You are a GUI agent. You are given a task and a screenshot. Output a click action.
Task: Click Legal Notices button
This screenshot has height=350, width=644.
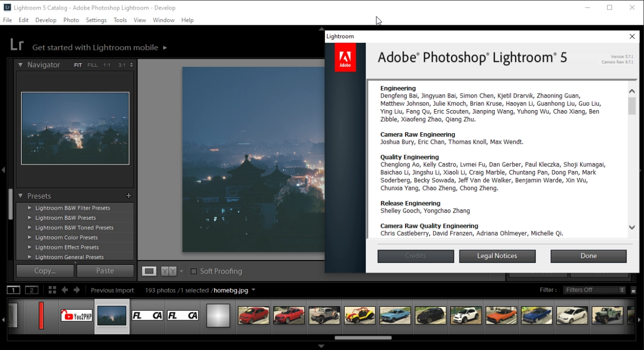click(497, 256)
